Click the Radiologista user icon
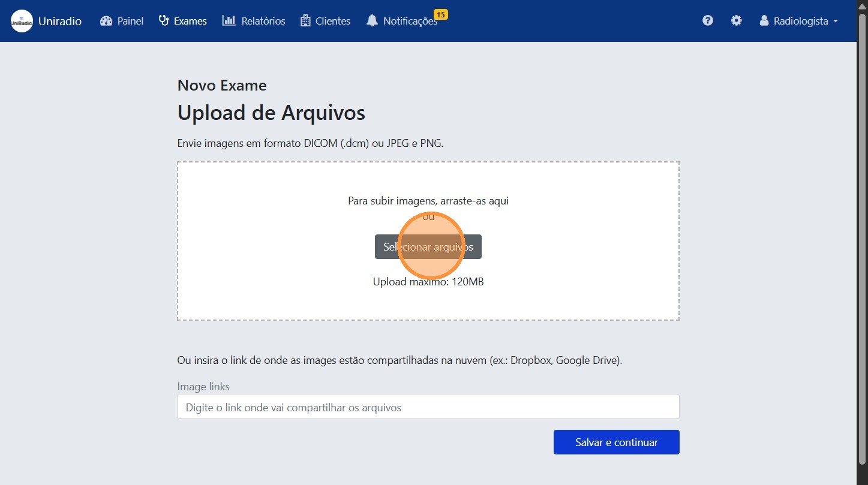The width and height of the screenshot is (868, 485). point(764,20)
